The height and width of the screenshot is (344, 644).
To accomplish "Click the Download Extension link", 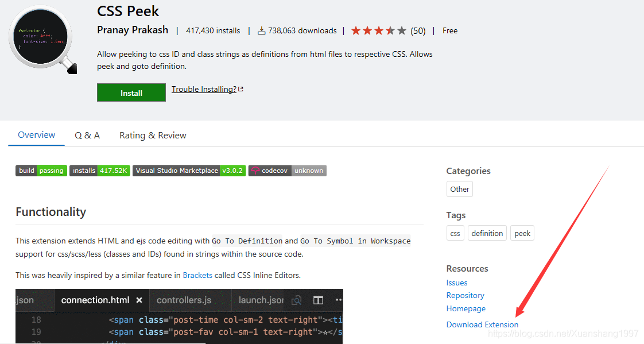I will click(482, 324).
